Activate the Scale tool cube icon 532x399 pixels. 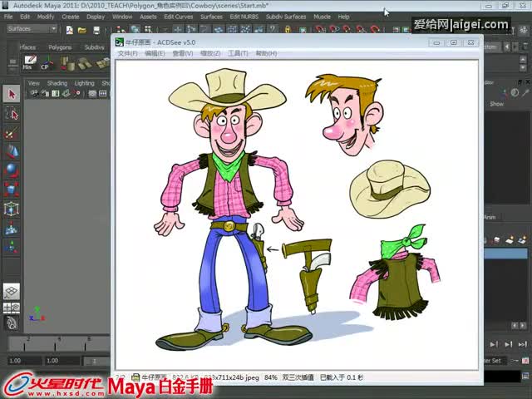point(12,190)
